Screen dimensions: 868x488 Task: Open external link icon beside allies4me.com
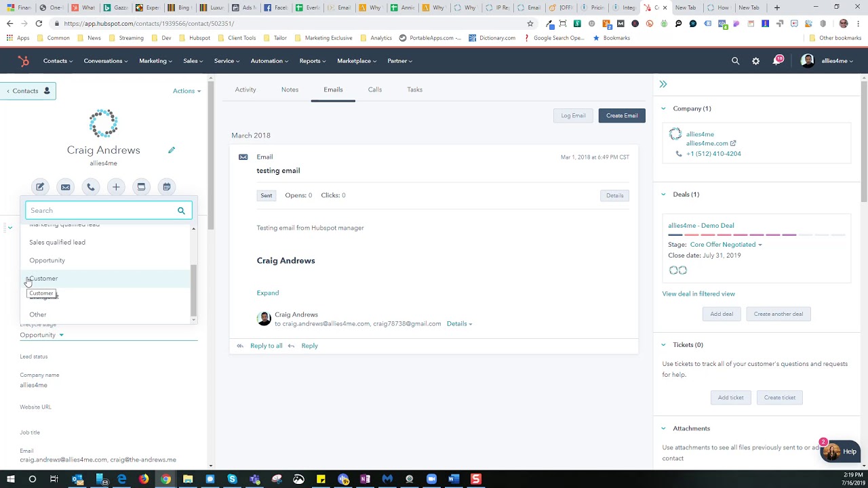click(733, 143)
